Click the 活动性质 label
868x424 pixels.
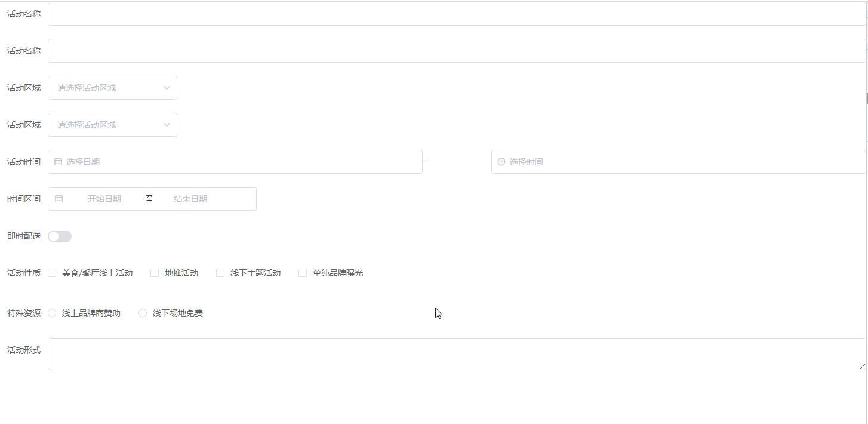24,273
